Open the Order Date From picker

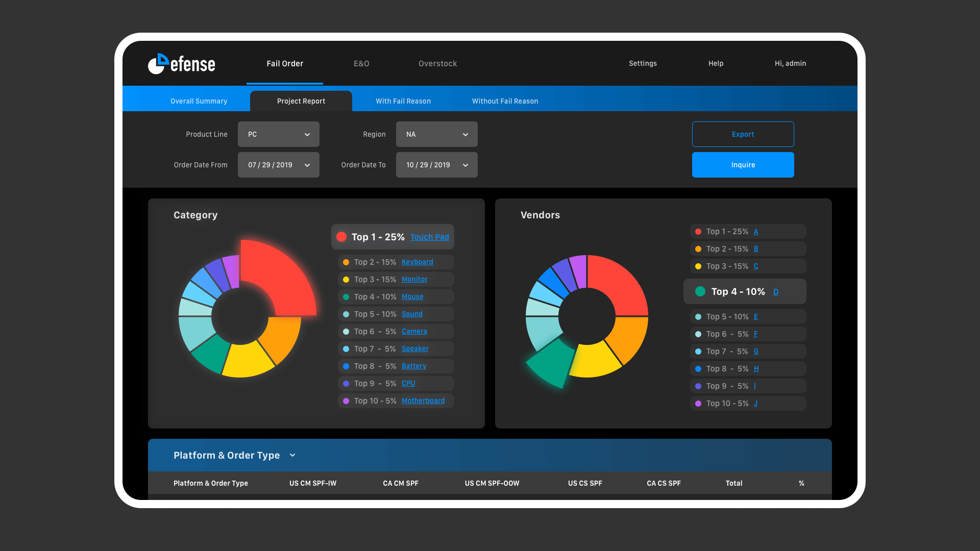(x=279, y=165)
